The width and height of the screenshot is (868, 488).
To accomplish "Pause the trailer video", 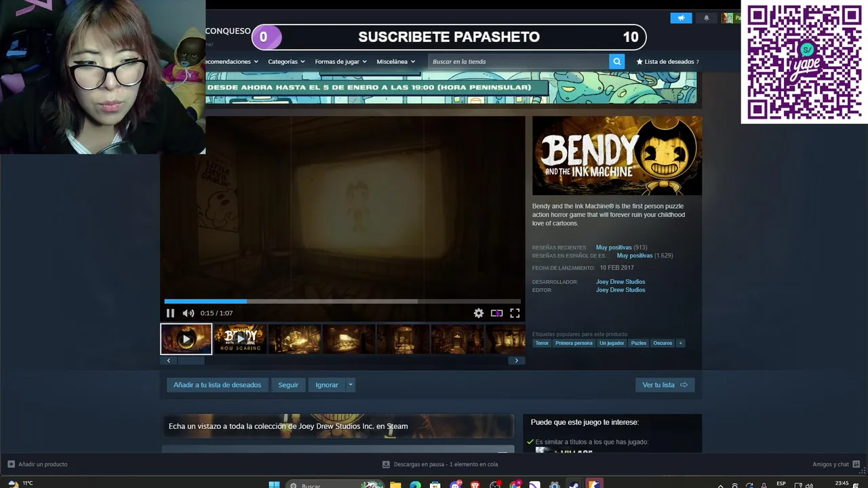I will click(170, 313).
